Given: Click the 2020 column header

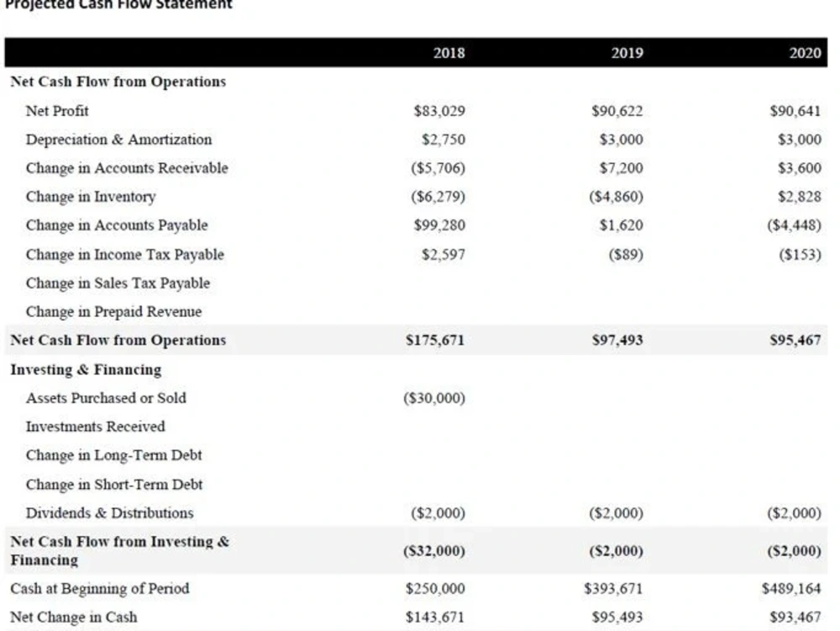Looking at the screenshot, I should point(805,52).
